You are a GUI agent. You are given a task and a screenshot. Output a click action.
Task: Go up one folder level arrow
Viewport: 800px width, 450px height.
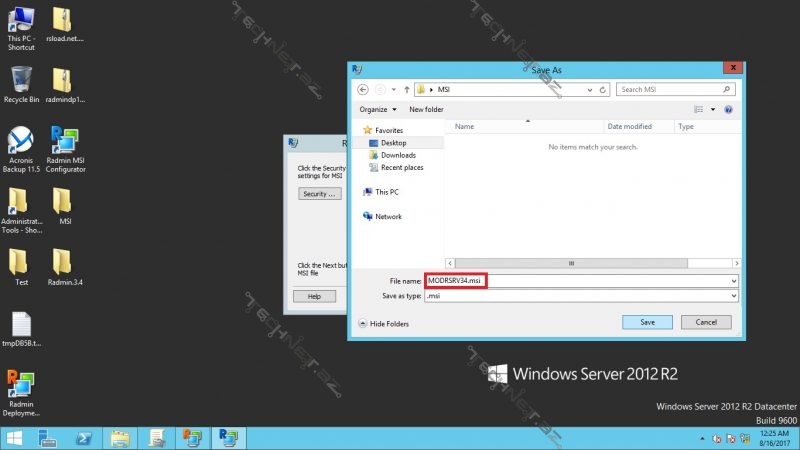(407, 89)
